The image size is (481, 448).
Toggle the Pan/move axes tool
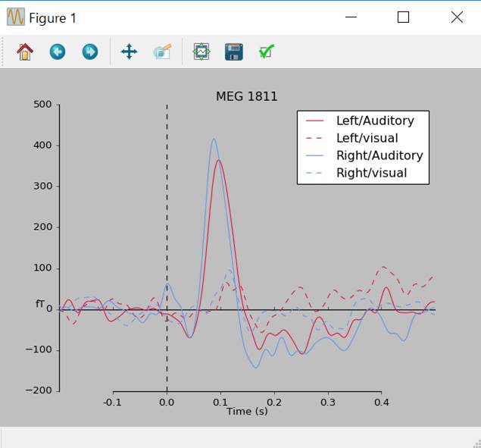coord(130,52)
